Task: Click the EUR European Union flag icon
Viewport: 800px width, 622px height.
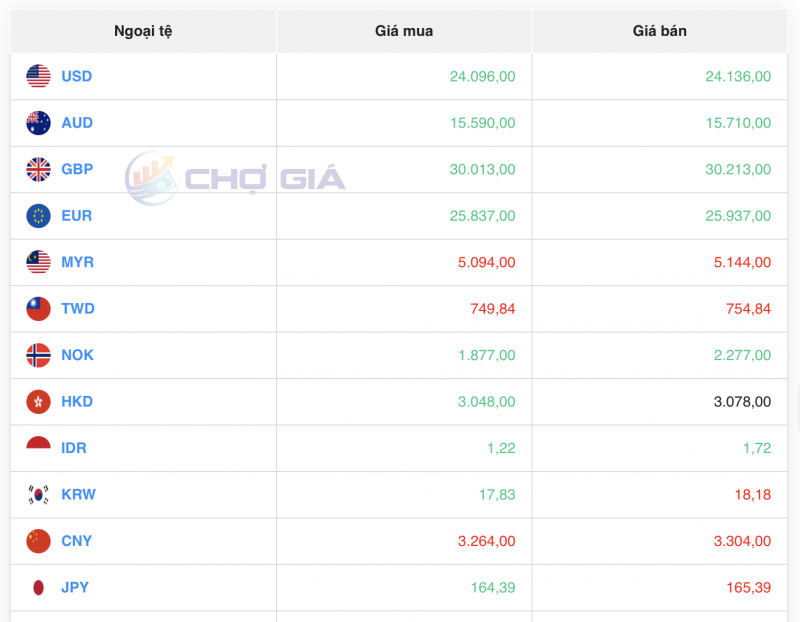Action: pos(38,215)
